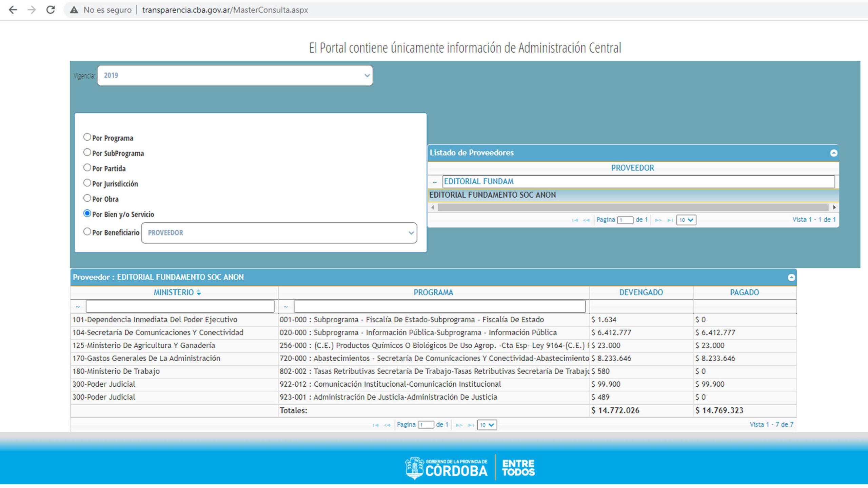Open rows-per-page dropdown in results pager
This screenshot has height=488, width=868.
point(487,425)
